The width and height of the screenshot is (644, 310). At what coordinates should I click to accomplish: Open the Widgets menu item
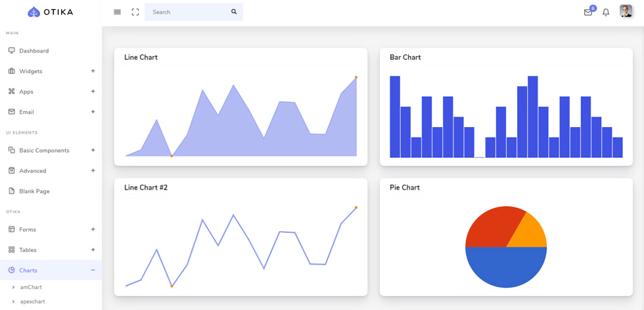(x=51, y=71)
